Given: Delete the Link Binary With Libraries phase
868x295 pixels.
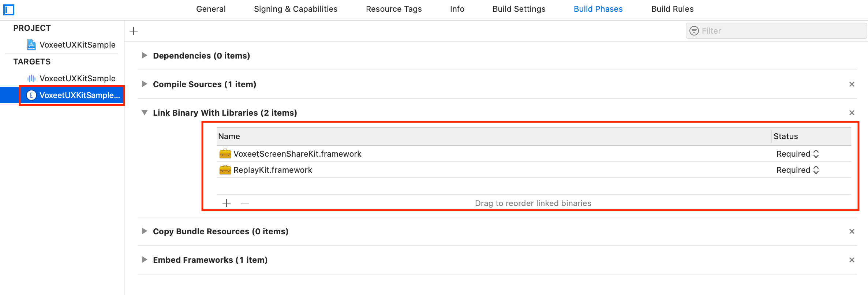Looking at the screenshot, I should tap(852, 113).
